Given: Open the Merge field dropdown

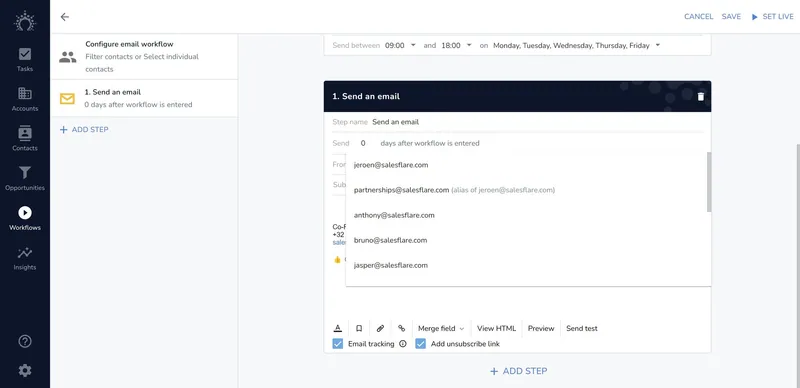Looking at the screenshot, I should (441, 328).
